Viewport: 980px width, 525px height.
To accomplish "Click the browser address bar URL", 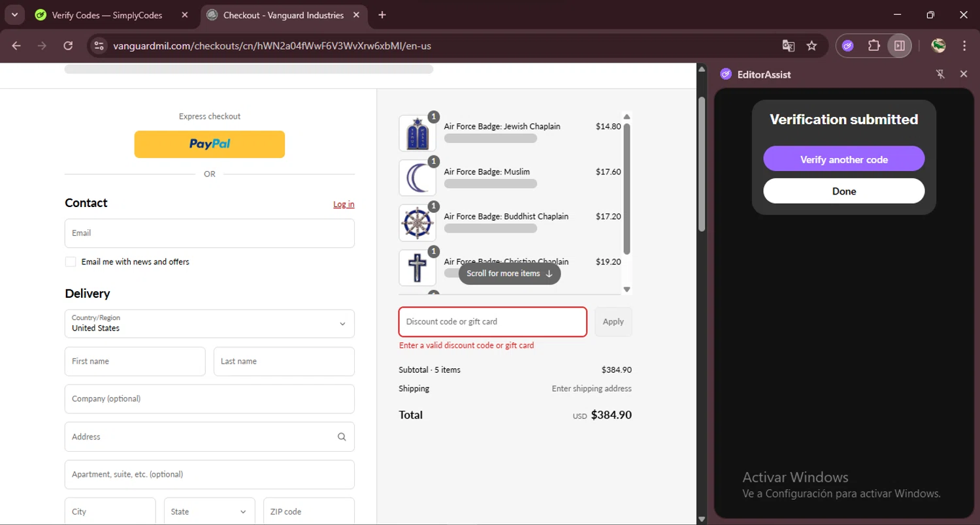I will [x=272, y=46].
